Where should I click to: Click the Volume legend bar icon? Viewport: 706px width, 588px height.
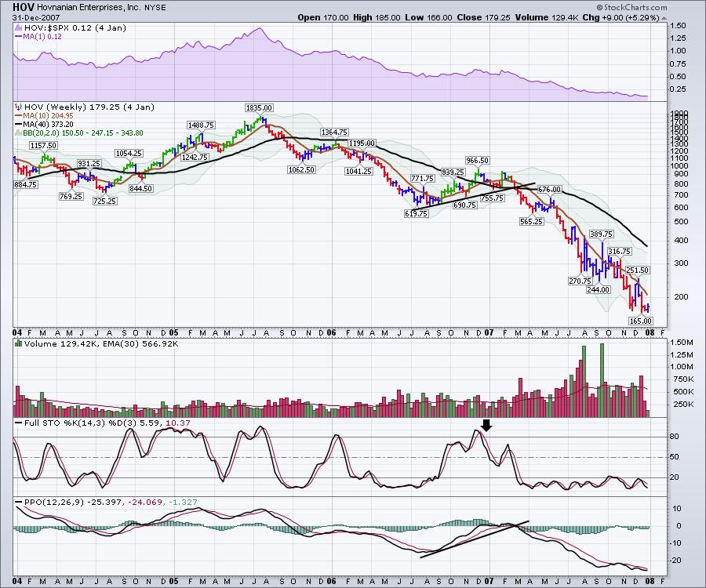[19, 344]
